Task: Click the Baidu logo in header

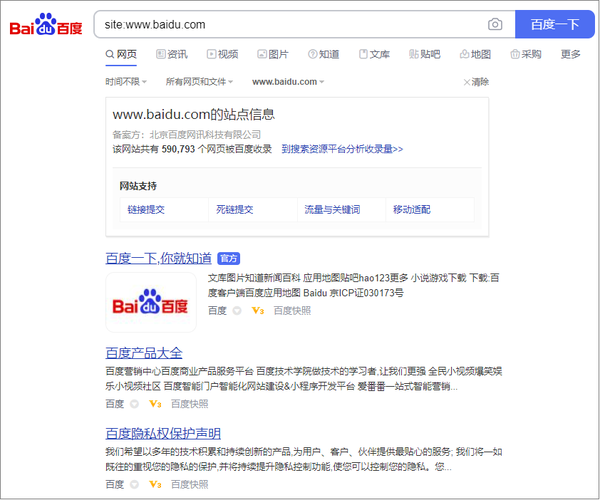Action: 46,24
